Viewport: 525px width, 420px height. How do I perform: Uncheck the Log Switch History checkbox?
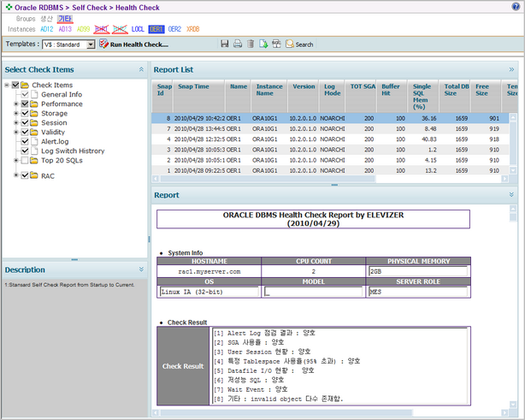(25, 151)
